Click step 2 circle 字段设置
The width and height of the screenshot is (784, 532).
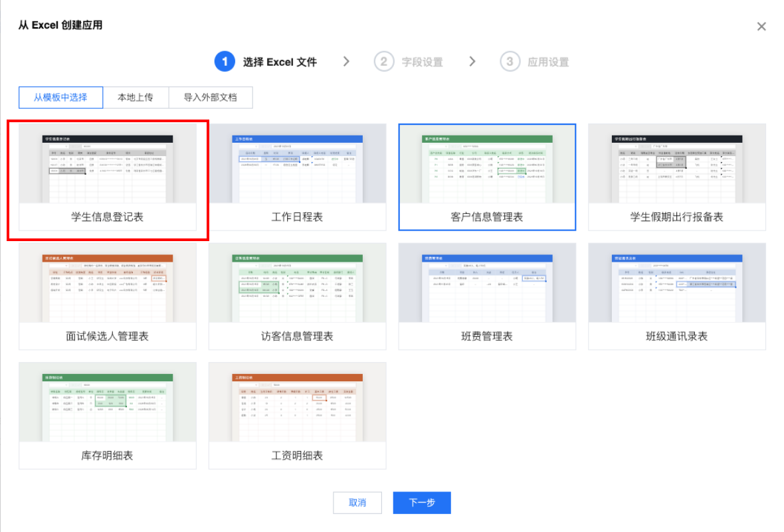pyautogui.click(x=383, y=62)
